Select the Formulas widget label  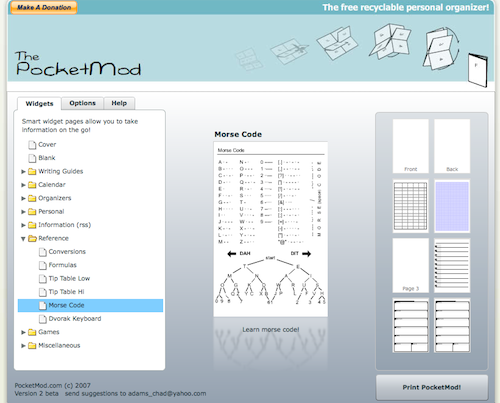(62, 265)
